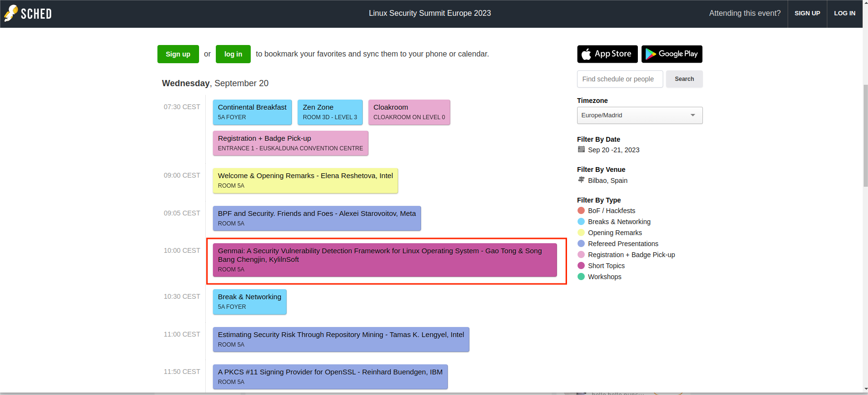868x395 pixels.
Task: Filter by type Workshops
Action: pyautogui.click(x=604, y=277)
